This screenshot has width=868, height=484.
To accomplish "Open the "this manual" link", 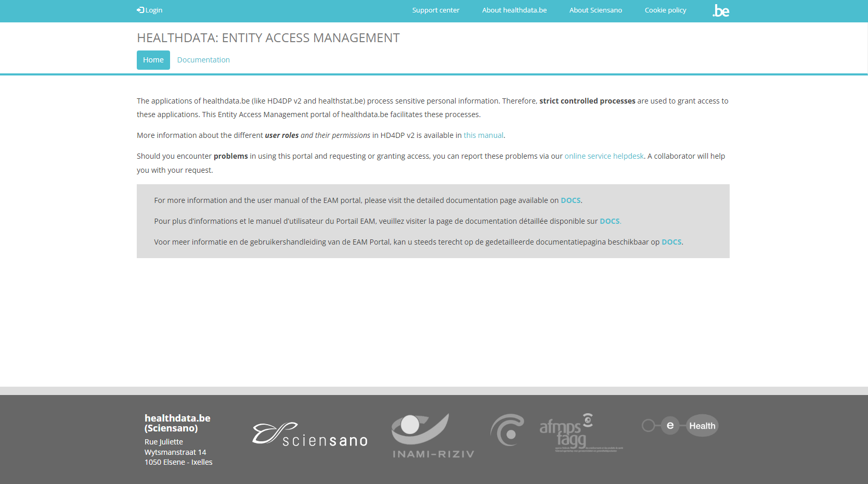I will click(x=483, y=135).
